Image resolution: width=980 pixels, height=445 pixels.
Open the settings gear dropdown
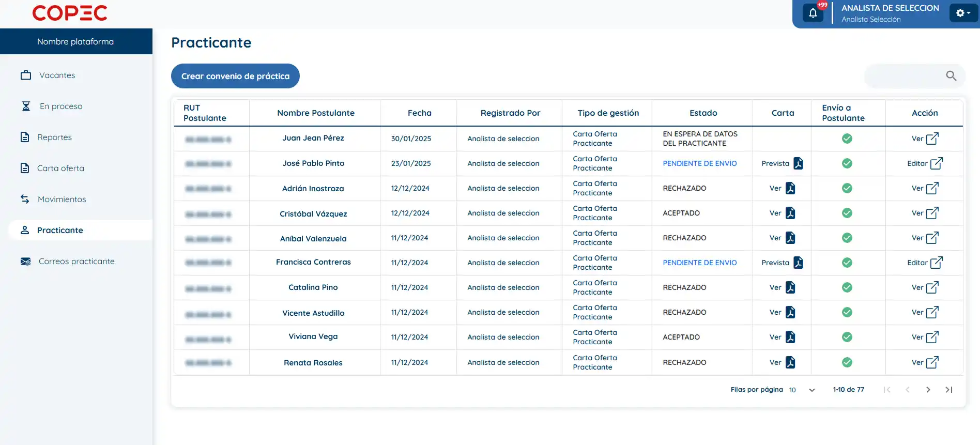[962, 13]
